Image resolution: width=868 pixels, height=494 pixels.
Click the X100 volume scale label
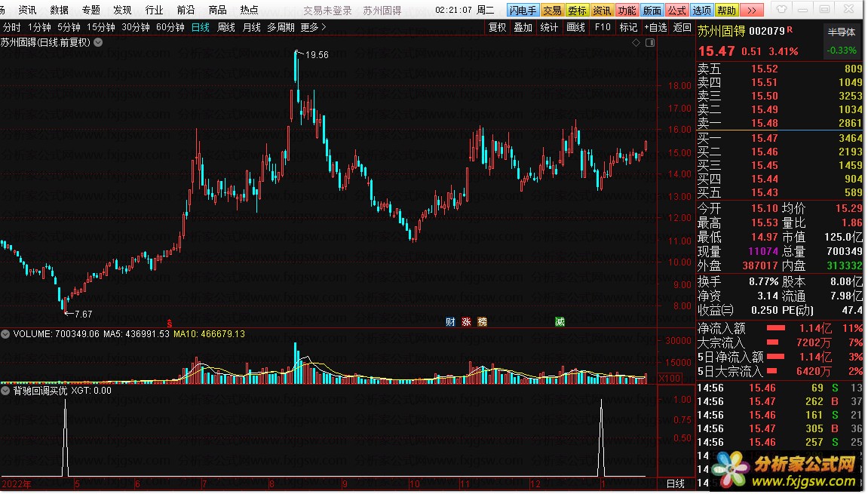click(670, 378)
